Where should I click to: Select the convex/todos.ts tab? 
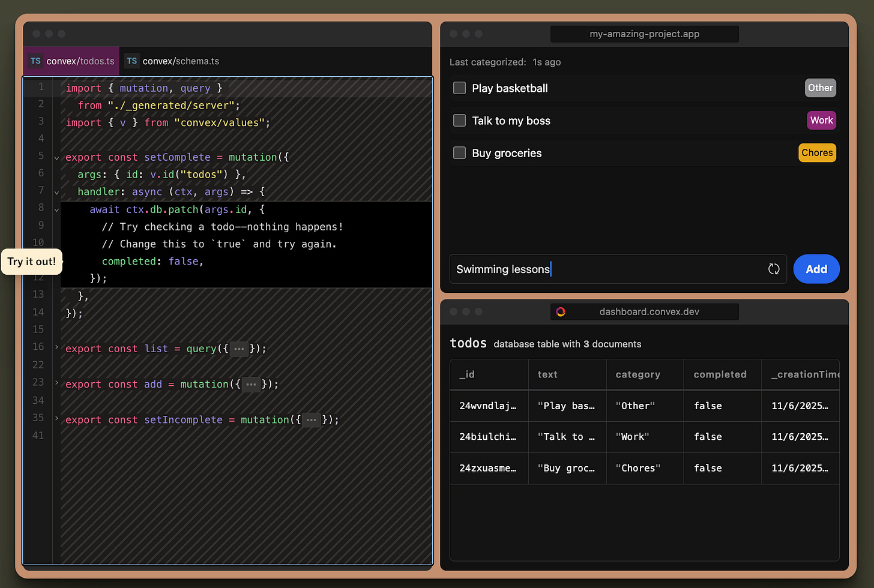(x=80, y=61)
